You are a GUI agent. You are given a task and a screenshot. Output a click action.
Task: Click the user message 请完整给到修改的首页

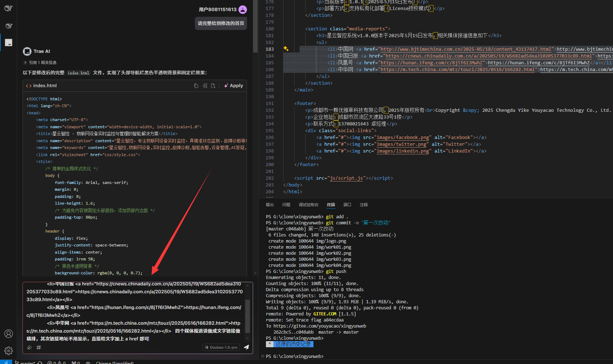click(221, 23)
